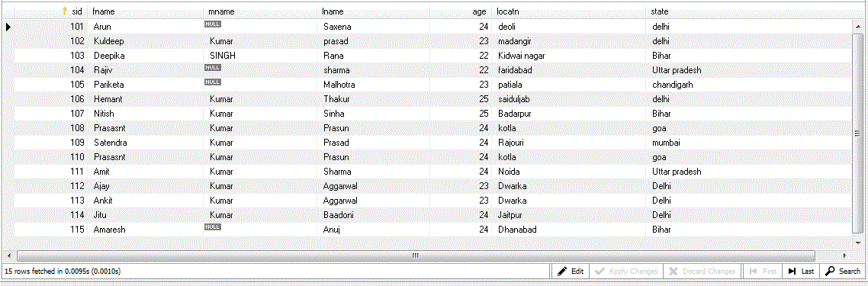Click the Edit pencil button
The image size is (868, 286).
coord(571,272)
